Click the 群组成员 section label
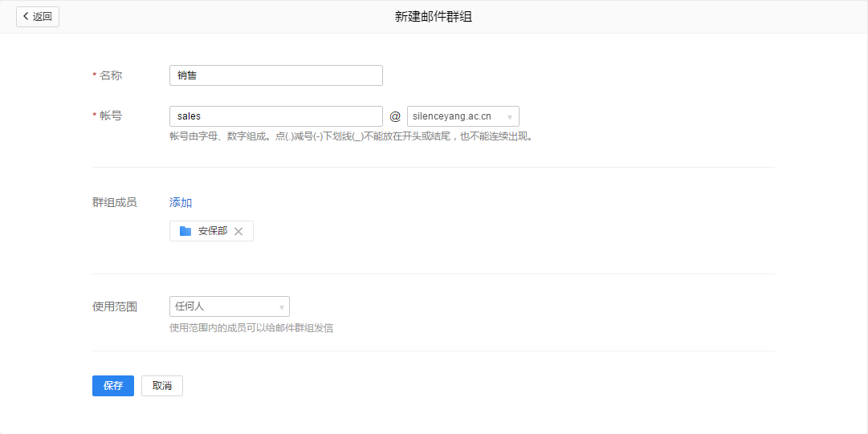The image size is (868, 434). (115, 202)
